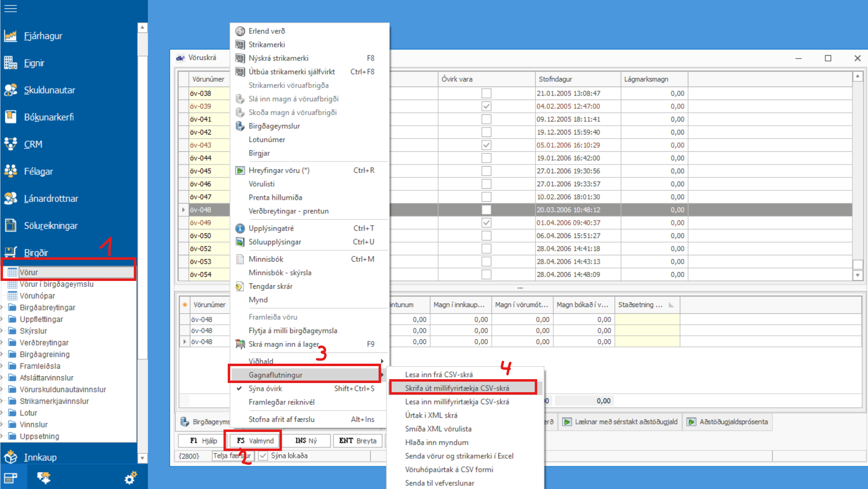Open the CRM module icon
This screenshot has width=868, height=489.
pos(11,144)
